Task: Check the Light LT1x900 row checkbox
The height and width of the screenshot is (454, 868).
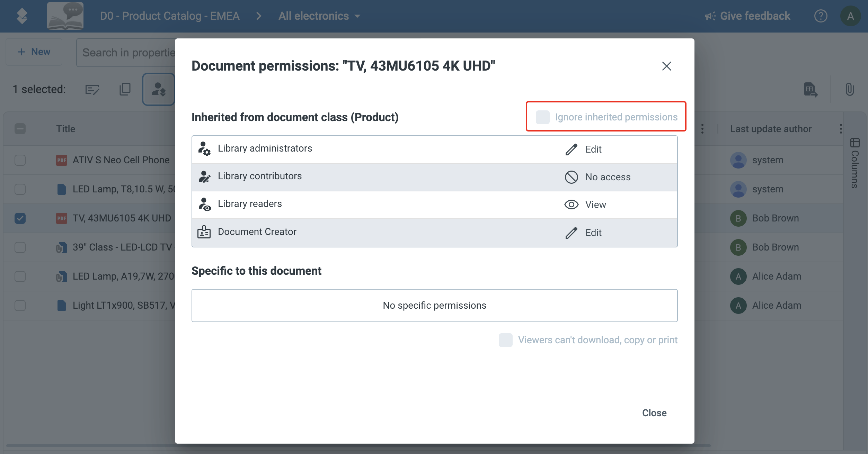Action: 20,306
